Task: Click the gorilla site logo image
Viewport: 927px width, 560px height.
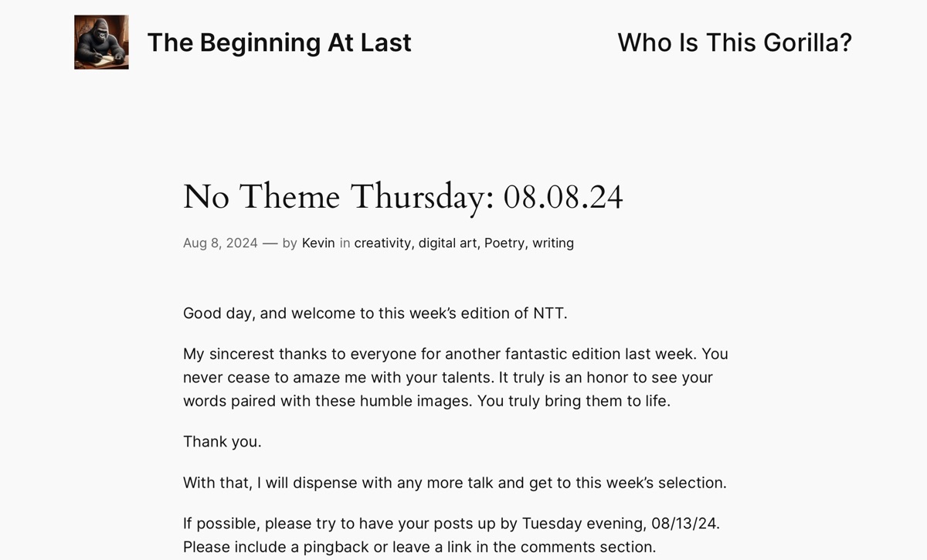Action: [x=101, y=42]
